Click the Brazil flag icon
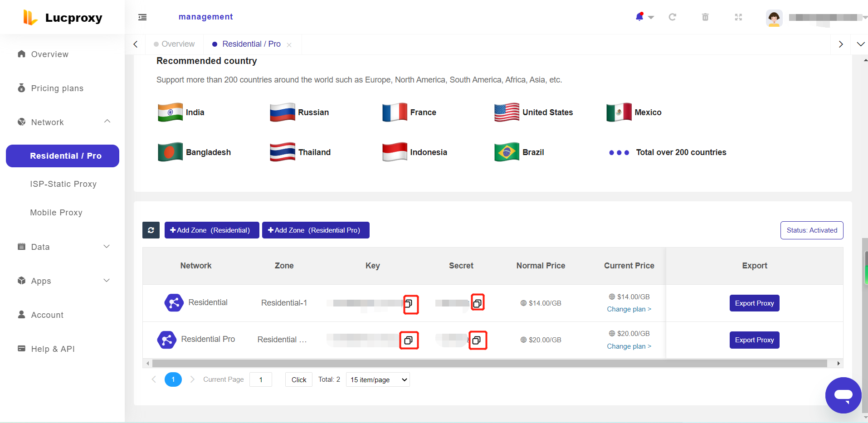The width and height of the screenshot is (868, 423). click(507, 152)
